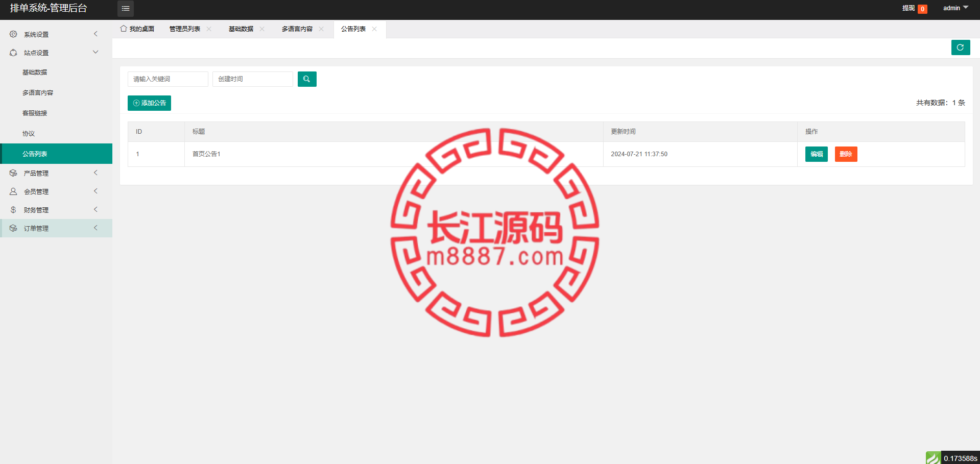Expand the 会员管理 menu chevron

[x=95, y=191]
